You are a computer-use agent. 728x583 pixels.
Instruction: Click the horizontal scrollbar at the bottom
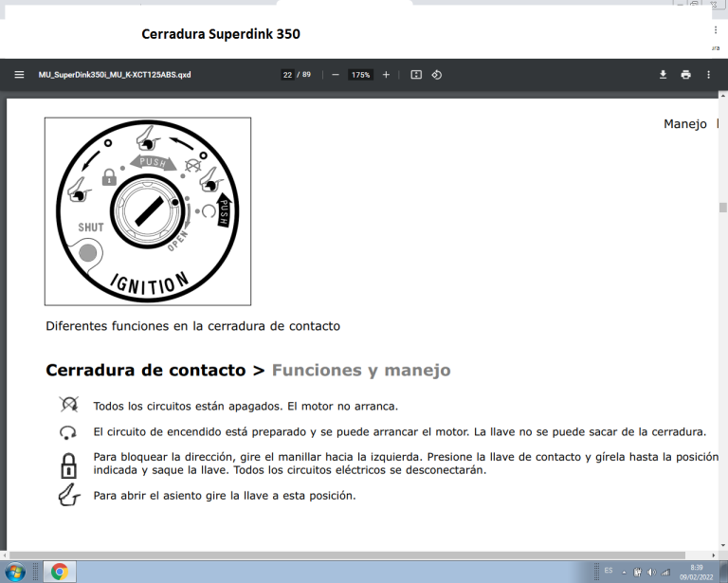[x=360, y=555]
